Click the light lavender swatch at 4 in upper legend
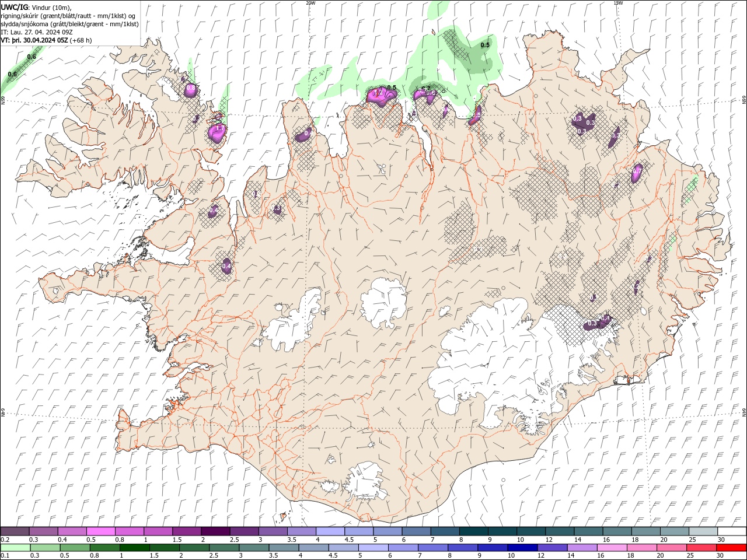Screen dimensions: 747x560 [x=330, y=531]
